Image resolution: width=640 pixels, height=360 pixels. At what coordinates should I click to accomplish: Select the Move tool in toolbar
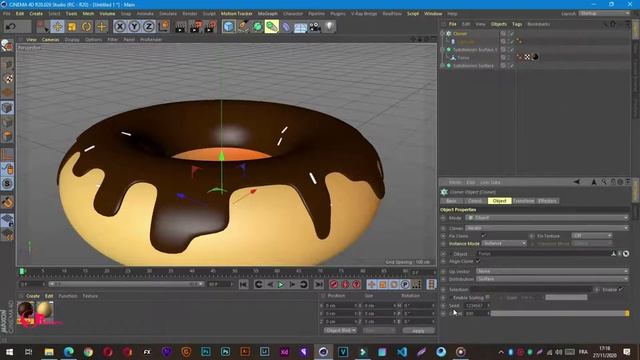pyautogui.click(x=58, y=27)
